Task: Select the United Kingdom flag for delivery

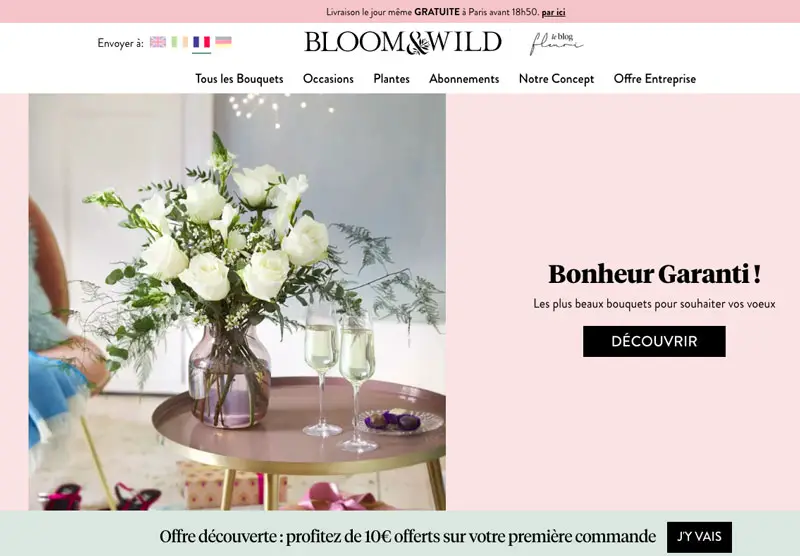Action: (x=158, y=42)
